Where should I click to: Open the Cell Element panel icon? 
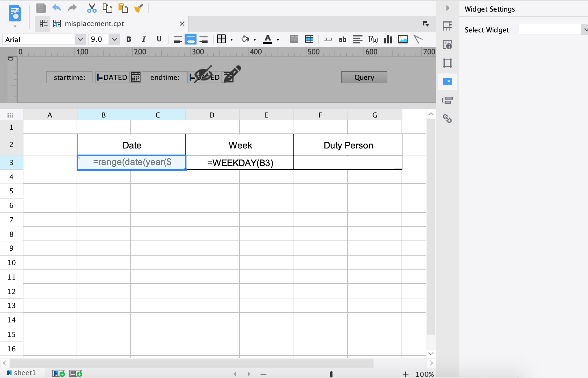[x=448, y=26]
